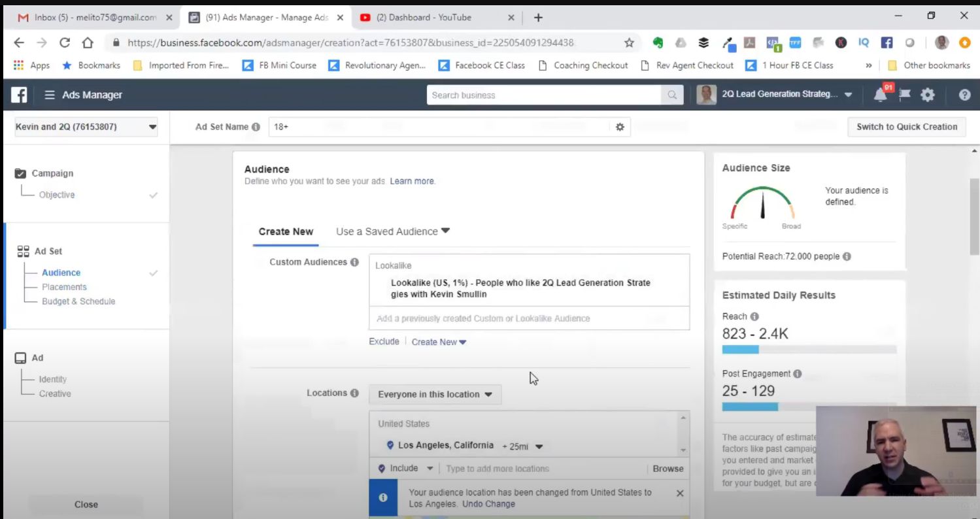
Task: Open the Use a Saved Audience dropdown
Action: 393,231
